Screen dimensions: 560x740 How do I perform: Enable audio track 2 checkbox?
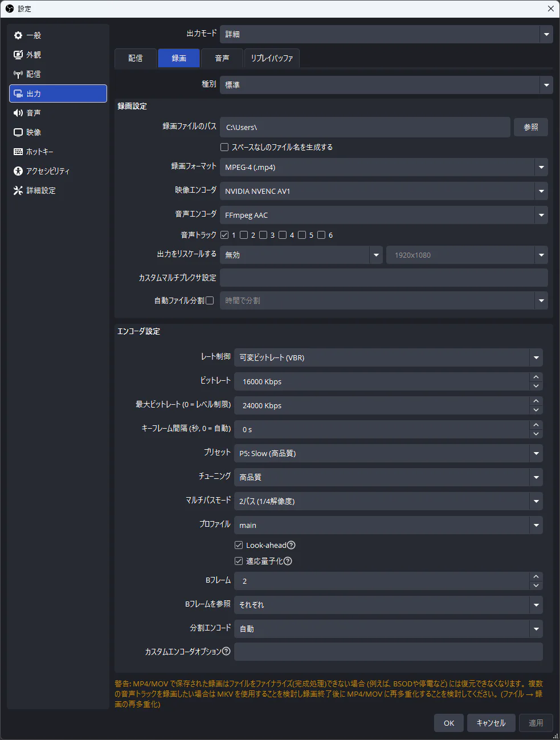click(244, 235)
